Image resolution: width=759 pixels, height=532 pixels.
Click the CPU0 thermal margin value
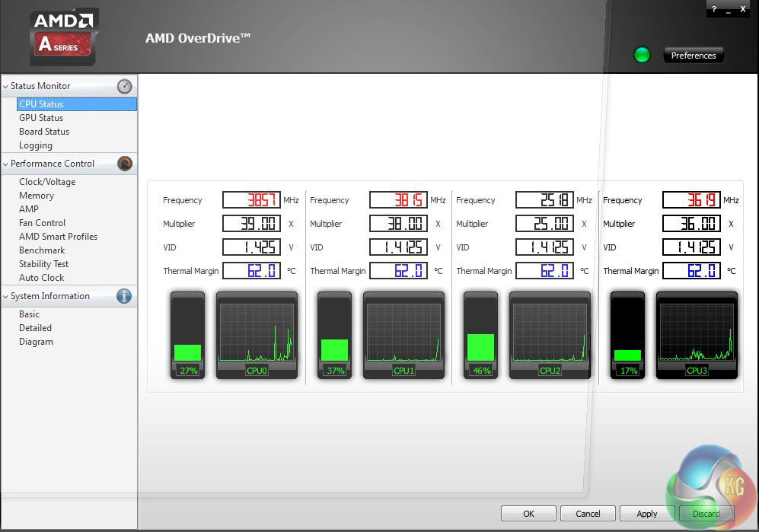point(251,271)
